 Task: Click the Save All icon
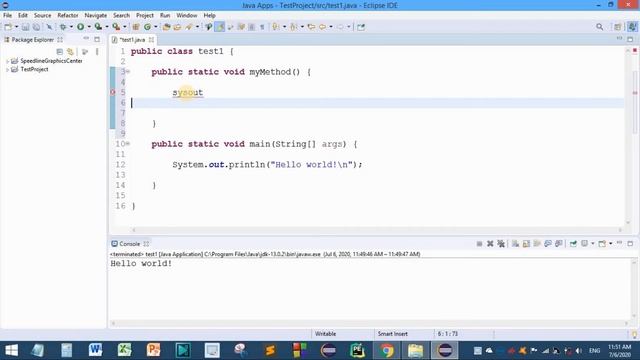tap(36, 27)
